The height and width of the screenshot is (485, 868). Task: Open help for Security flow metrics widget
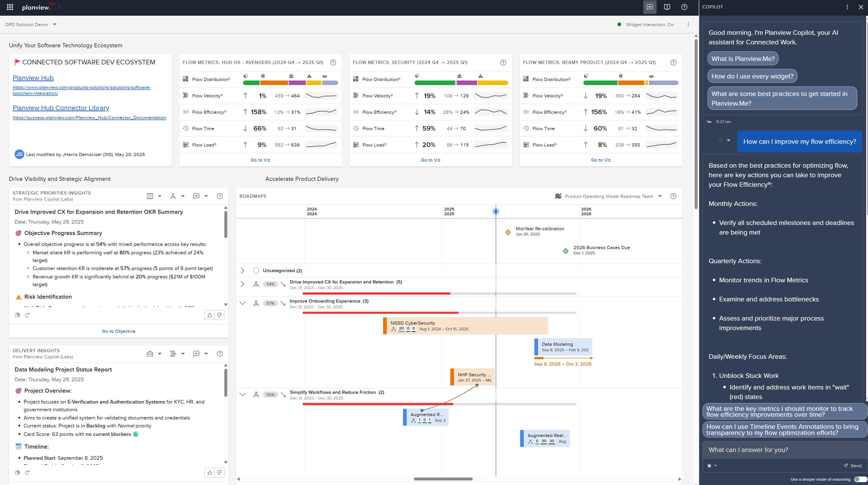pos(503,62)
